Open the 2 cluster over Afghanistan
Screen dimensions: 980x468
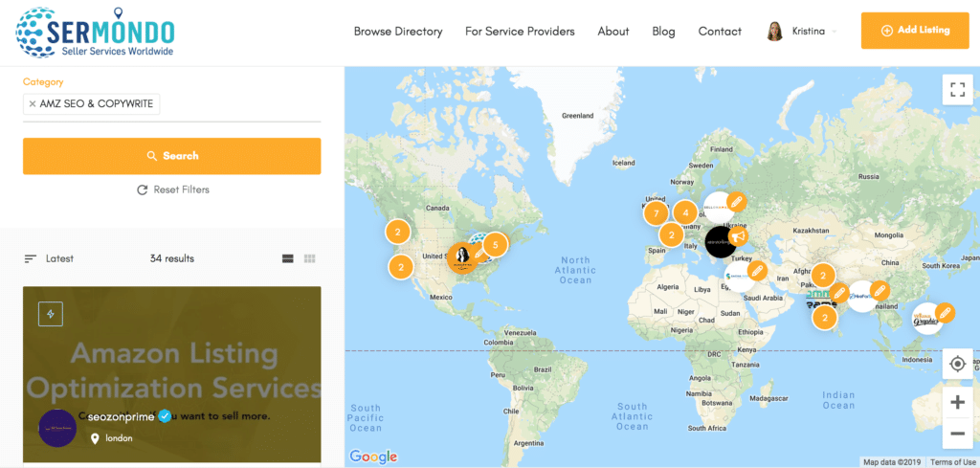pos(823,275)
